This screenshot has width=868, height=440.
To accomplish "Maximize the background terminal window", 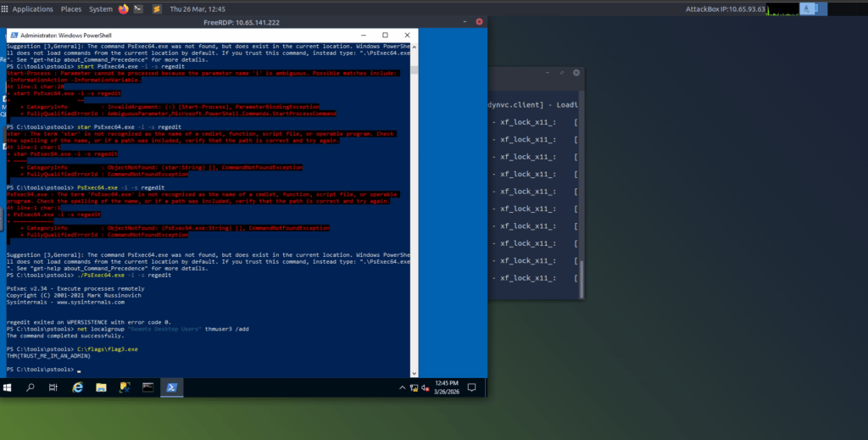I will point(562,73).
